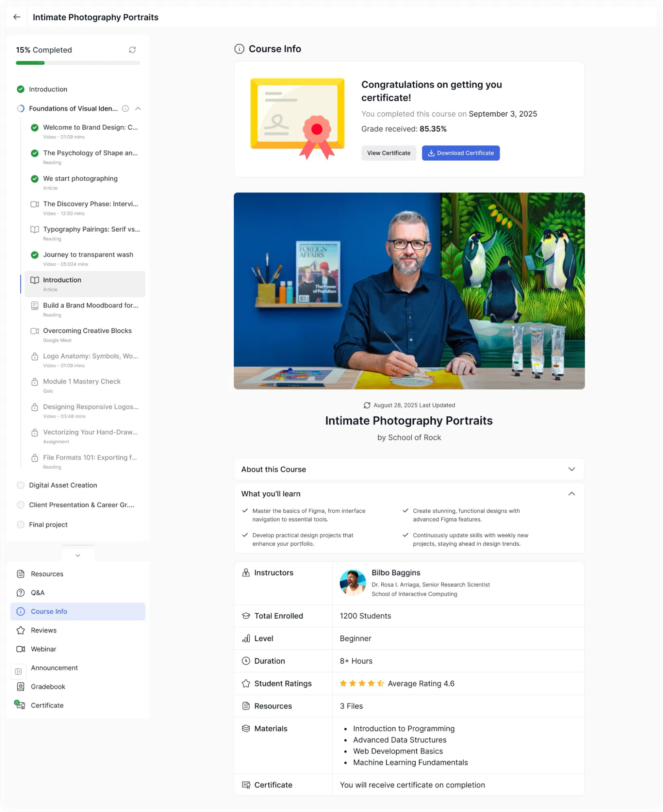Select the Final project status circle
Image resolution: width=663 pixels, height=812 pixels.
click(x=21, y=525)
